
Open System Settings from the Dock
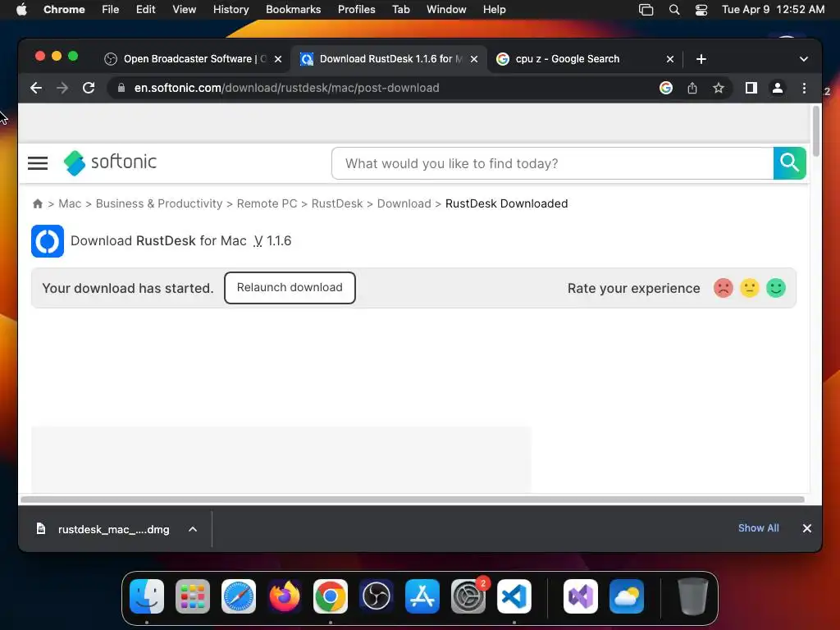tap(468, 596)
